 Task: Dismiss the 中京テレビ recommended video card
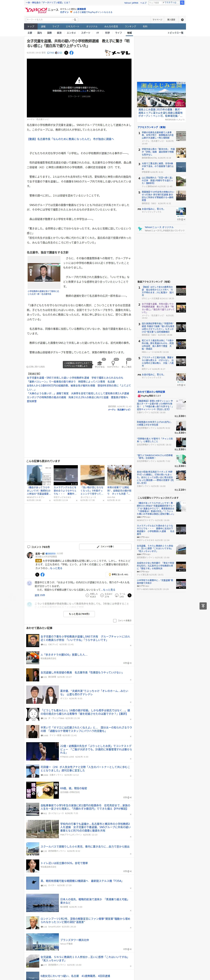[x=77, y=500]
